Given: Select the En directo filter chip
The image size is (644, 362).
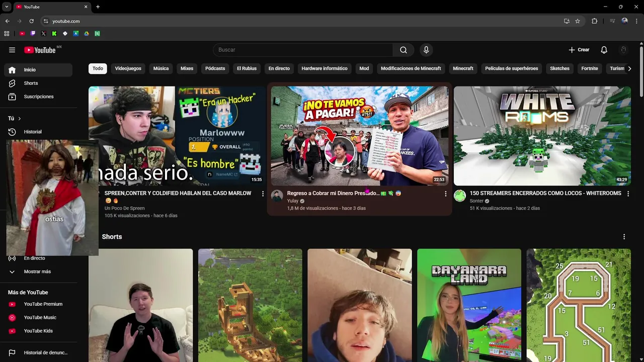Looking at the screenshot, I should coord(279,68).
